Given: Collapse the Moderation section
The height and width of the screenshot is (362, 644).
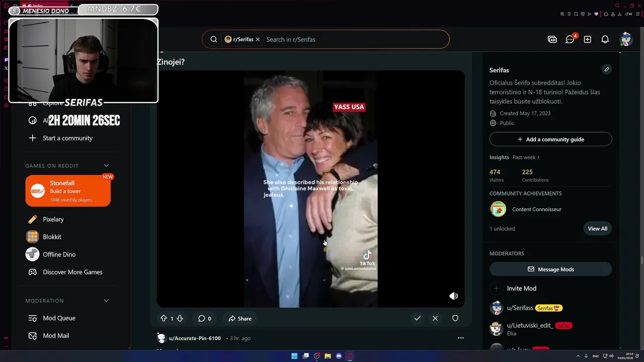Looking at the screenshot, I should pos(106,301).
